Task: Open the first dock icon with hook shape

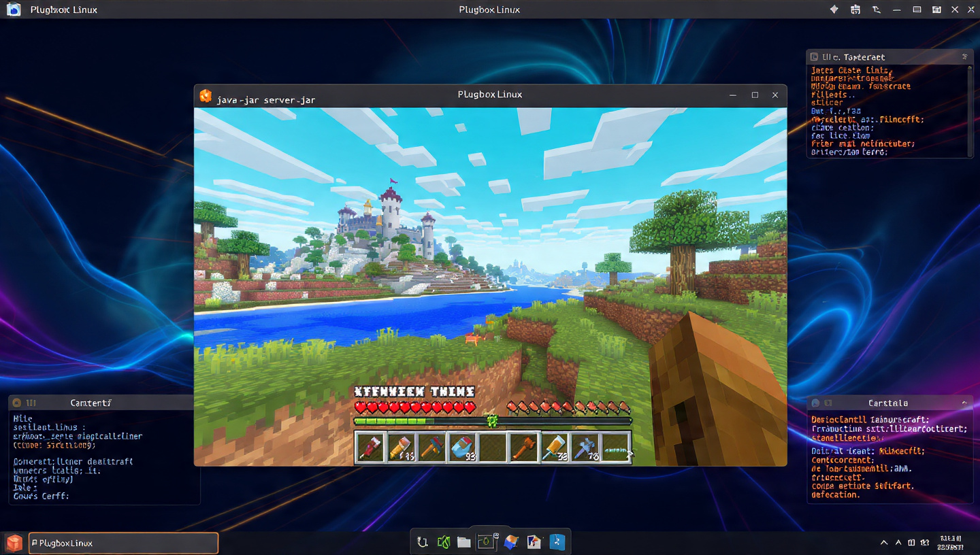Action: pyautogui.click(x=423, y=542)
